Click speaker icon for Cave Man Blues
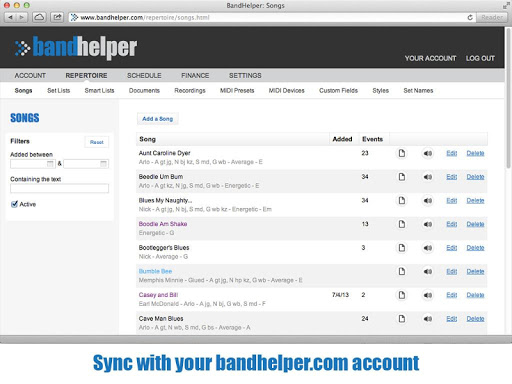The width and height of the screenshot is (512, 384). click(428, 319)
